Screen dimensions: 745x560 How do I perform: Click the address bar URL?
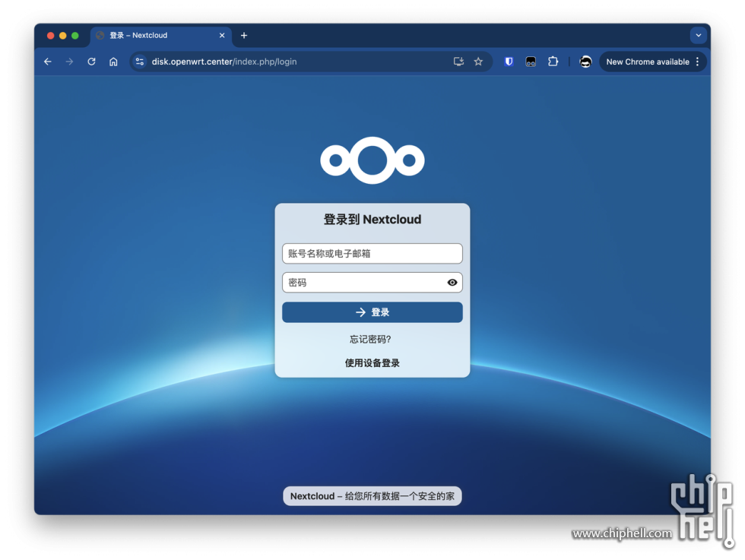[x=224, y=62]
